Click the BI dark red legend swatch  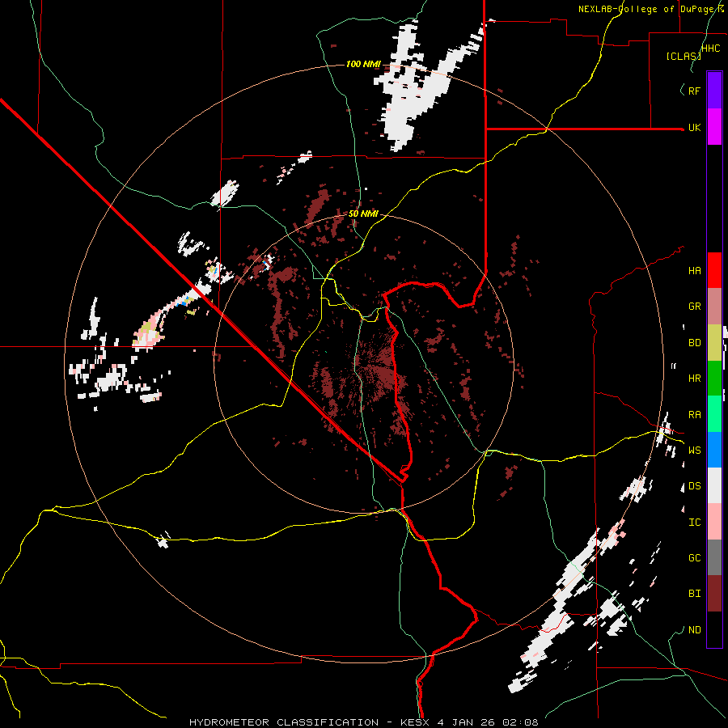tap(714, 594)
